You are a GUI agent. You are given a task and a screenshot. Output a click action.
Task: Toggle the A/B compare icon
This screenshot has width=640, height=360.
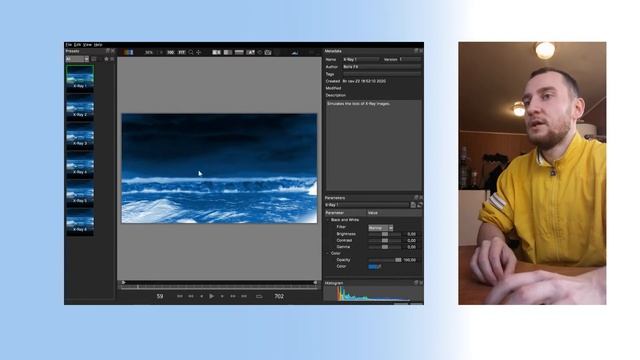(251, 52)
